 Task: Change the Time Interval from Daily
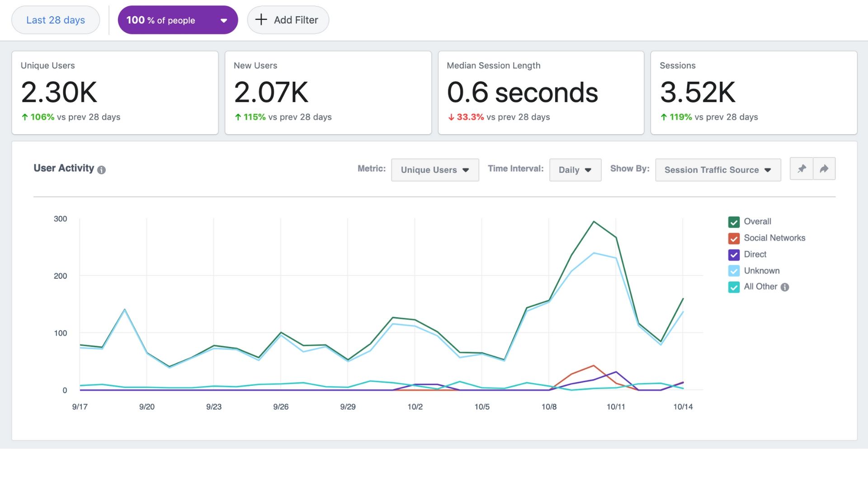(575, 170)
